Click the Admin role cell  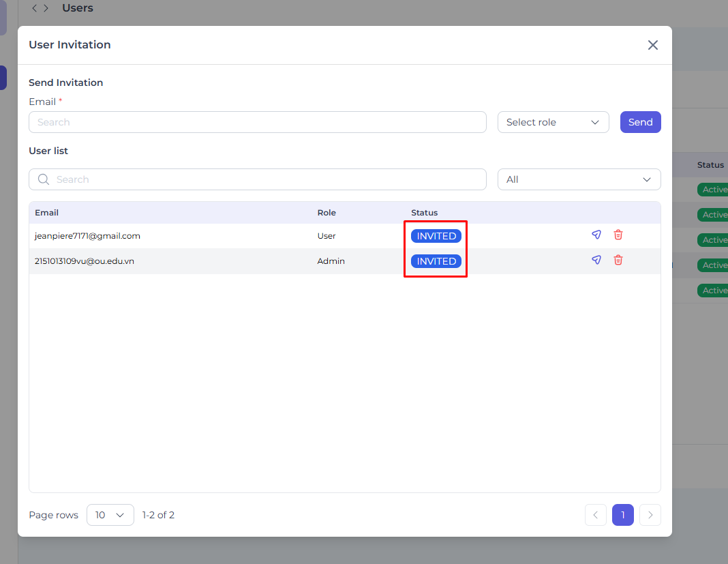(331, 261)
